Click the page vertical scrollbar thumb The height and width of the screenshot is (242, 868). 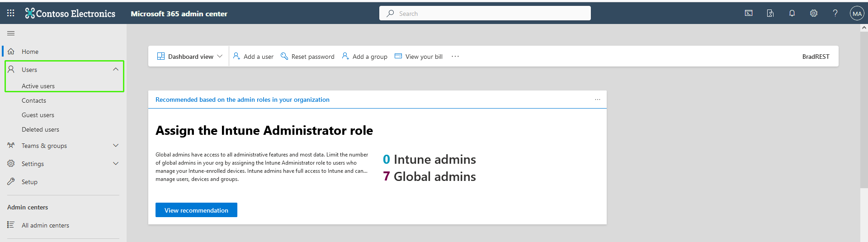point(864,109)
